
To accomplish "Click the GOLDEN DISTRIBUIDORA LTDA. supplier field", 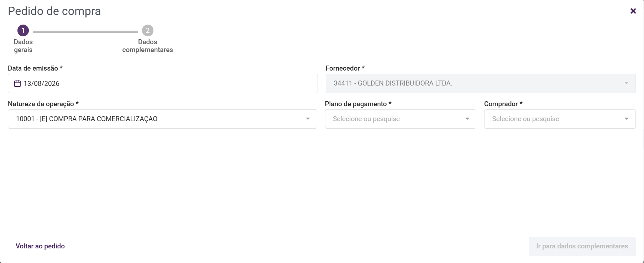I will pyautogui.click(x=481, y=83).
